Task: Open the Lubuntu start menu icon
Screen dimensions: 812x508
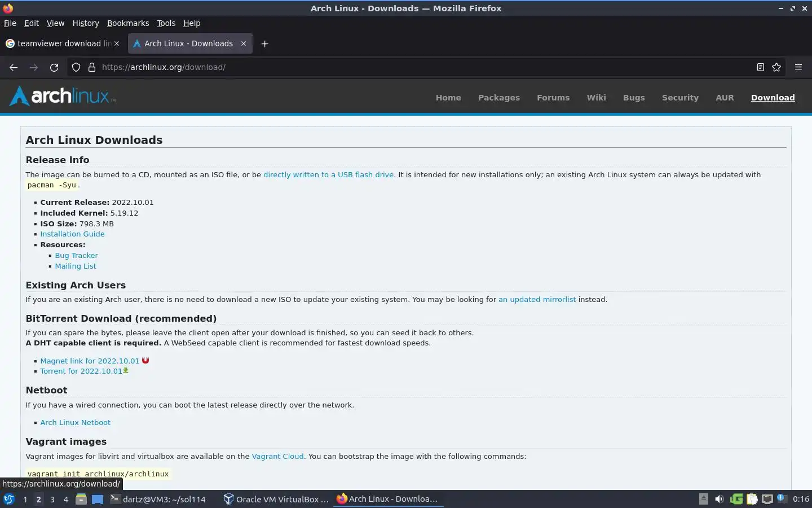Action: pos(8,499)
